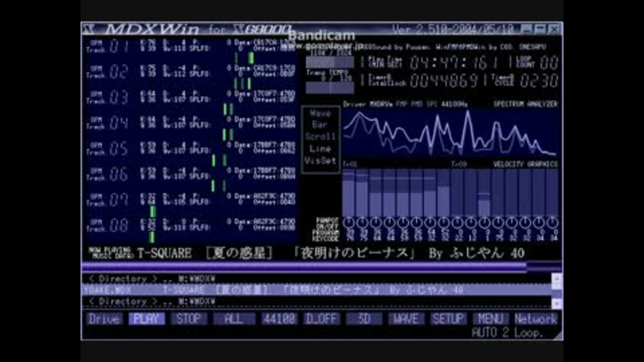Select YOAKE.MDX in the file list
Screen dimensions: 644x362
click(316, 290)
